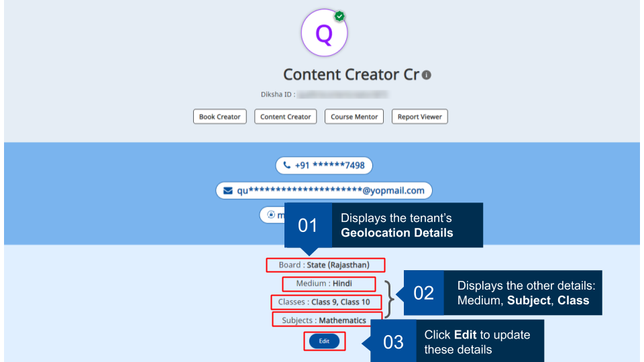This screenshot has width=644, height=362.
Task: Click the Board : State (Rajasthan) field
Action: [x=325, y=265]
